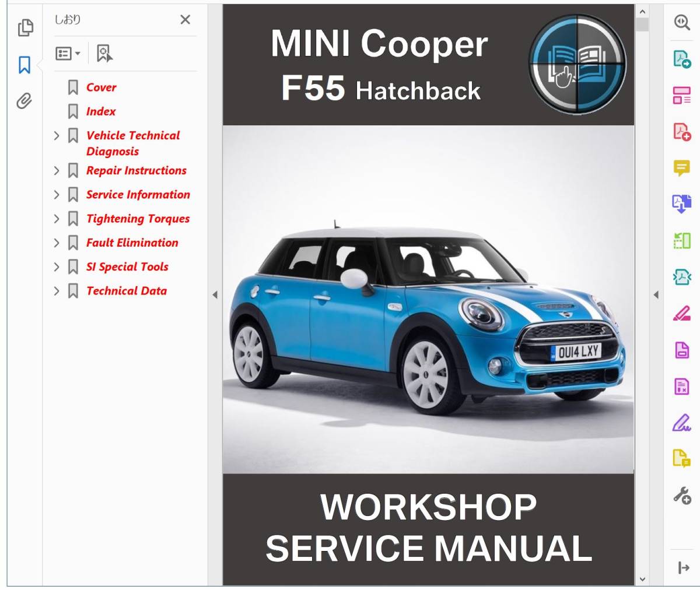Go to Vehicle Technical Diagnosis section
This screenshot has height=590, width=700.
point(133,143)
